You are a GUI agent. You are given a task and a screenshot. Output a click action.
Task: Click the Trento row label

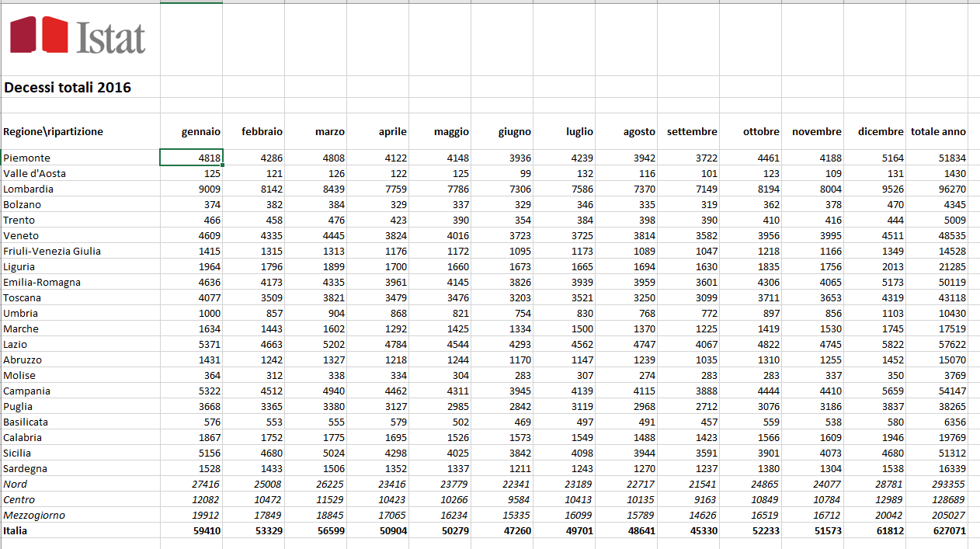pyautogui.click(x=19, y=220)
